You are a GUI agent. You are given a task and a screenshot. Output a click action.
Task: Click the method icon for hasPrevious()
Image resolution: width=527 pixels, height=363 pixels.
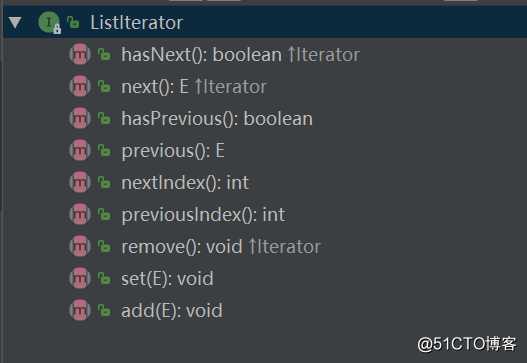(x=80, y=118)
